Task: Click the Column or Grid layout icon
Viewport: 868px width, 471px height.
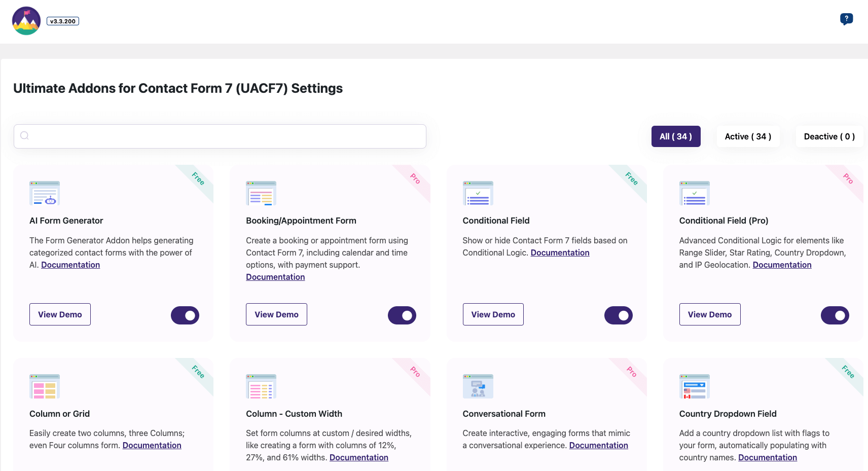Action: point(45,386)
